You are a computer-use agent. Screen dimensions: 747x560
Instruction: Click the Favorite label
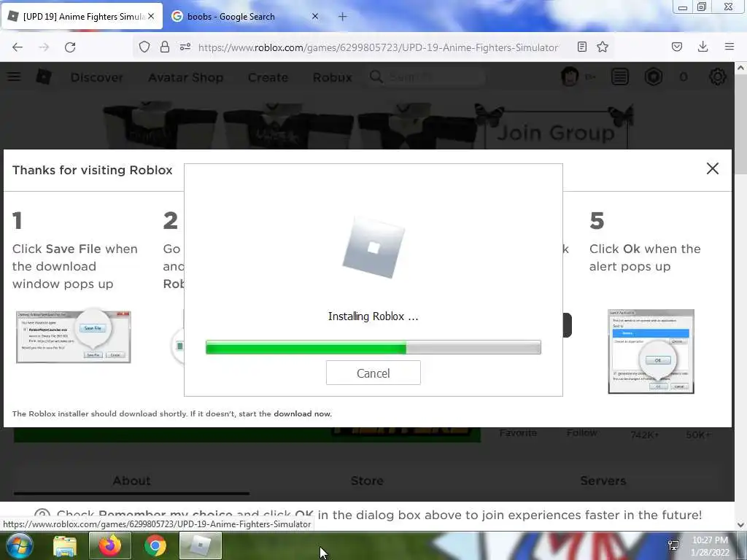518,433
